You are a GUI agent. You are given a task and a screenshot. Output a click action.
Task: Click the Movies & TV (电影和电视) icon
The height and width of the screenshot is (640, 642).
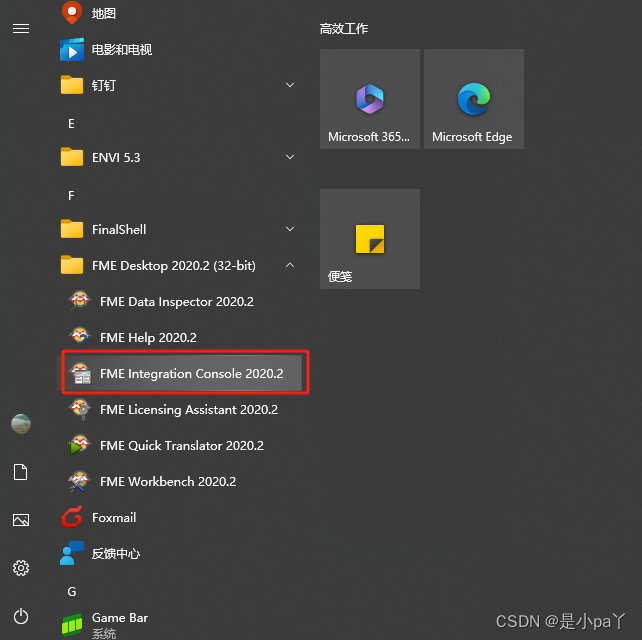[x=72, y=50]
